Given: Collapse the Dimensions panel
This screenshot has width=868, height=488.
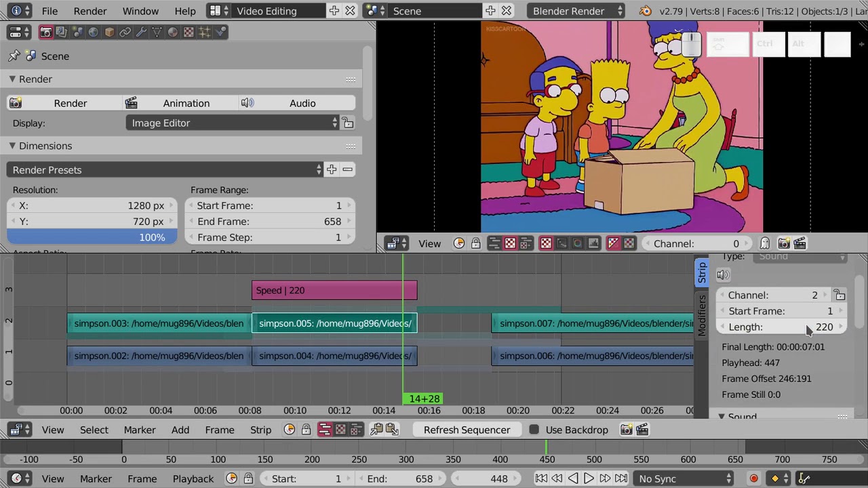Looking at the screenshot, I should pyautogui.click(x=12, y=146).
